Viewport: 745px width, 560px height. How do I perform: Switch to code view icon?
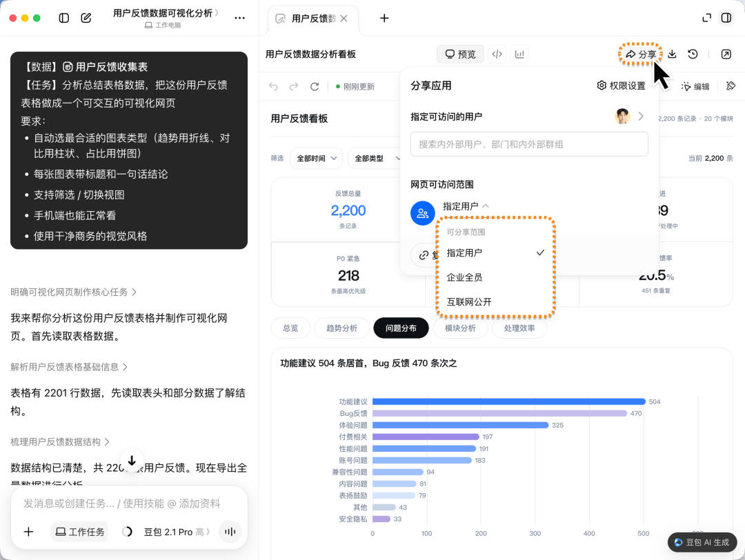(497, 54)
